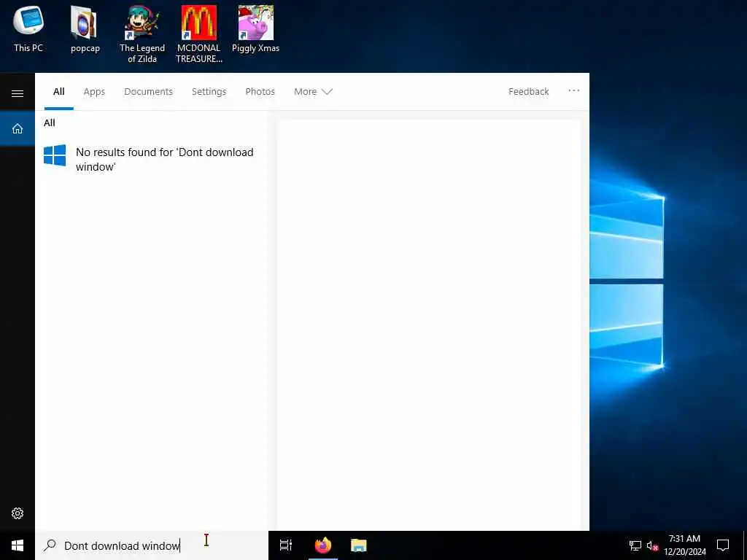Screen dimensions: 747x560
Task: Switch to the Settings search tab
Action: (209, 91)
